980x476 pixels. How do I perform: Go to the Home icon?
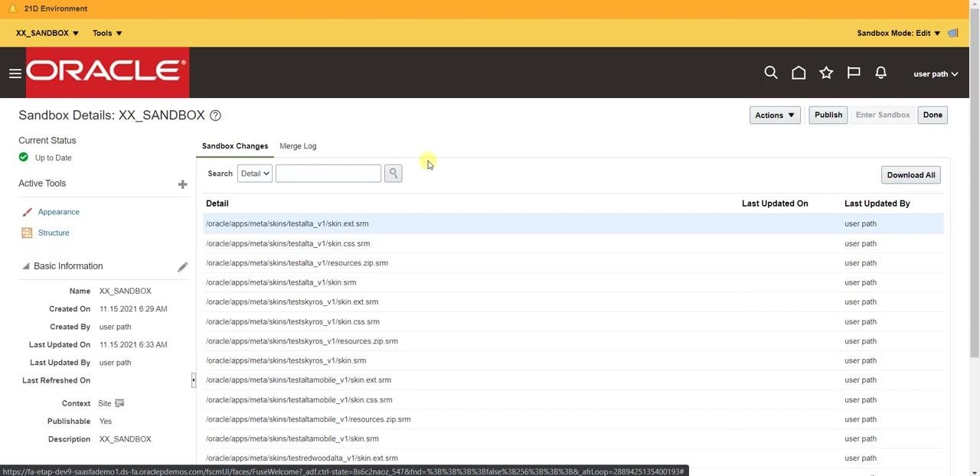pyautogui.click(x=799, y=73)
